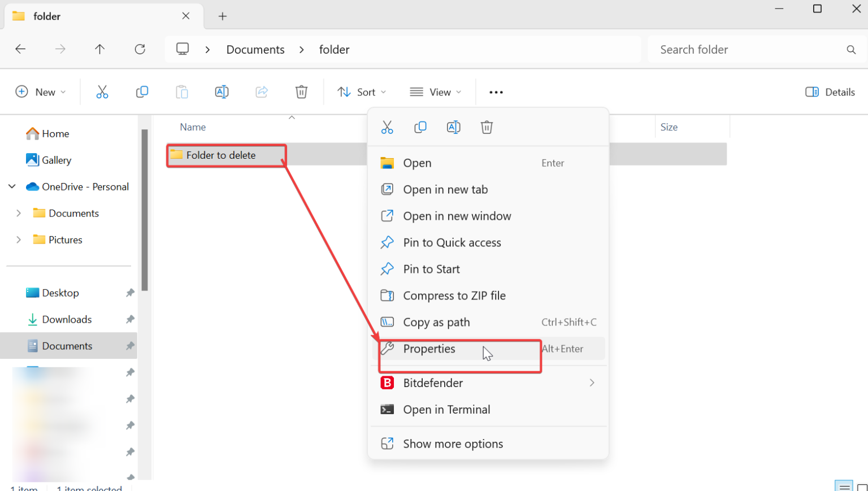Click the Details button in the toolbar
This screenshot has width=868, height=491.
point(830,92)
